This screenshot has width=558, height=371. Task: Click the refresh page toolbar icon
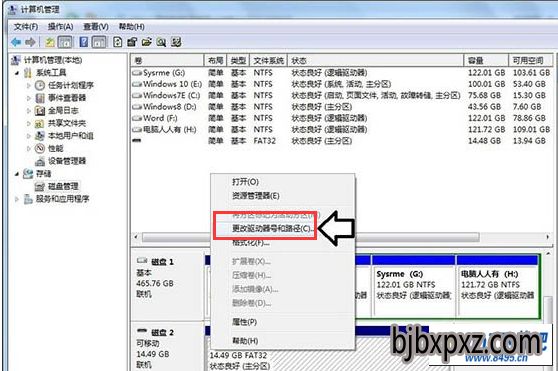pos(117,42)
